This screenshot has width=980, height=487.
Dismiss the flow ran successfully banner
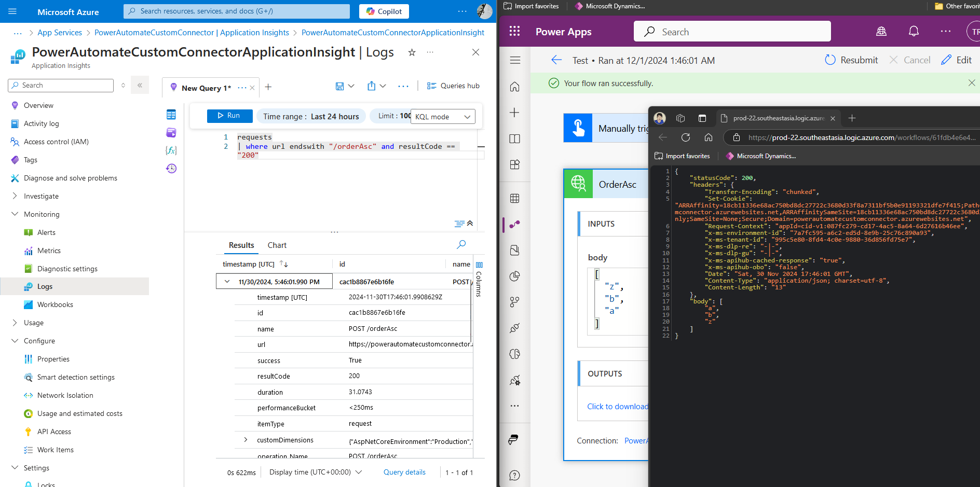[x=972, y=83]
